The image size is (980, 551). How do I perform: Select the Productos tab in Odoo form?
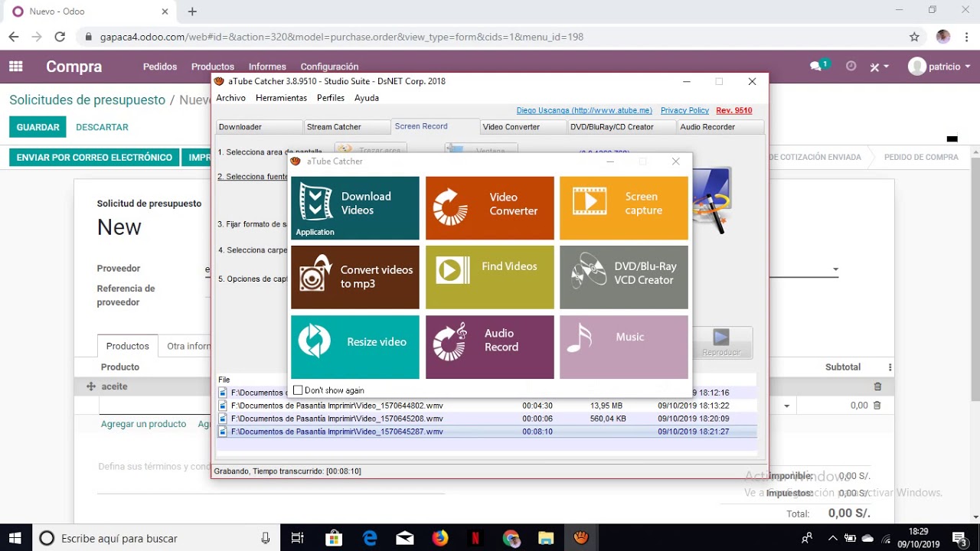pyautogui.click(x=128, y=346)
